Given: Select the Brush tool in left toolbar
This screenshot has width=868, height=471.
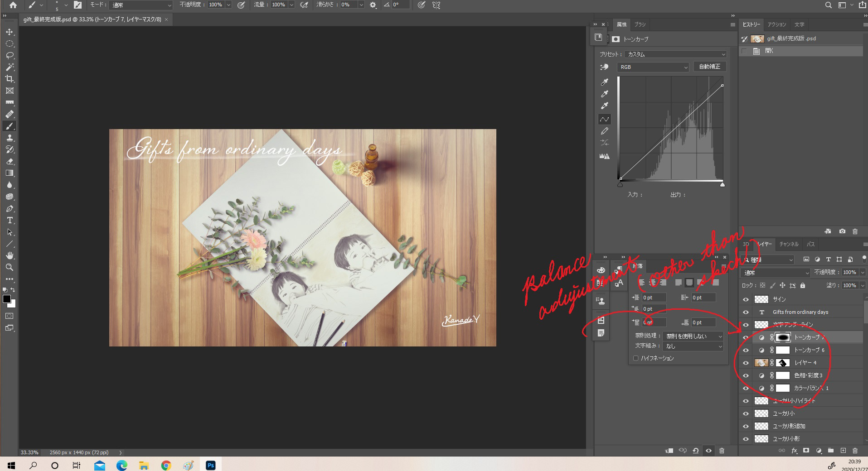Looking at the screenshot, I should (10, 126).
